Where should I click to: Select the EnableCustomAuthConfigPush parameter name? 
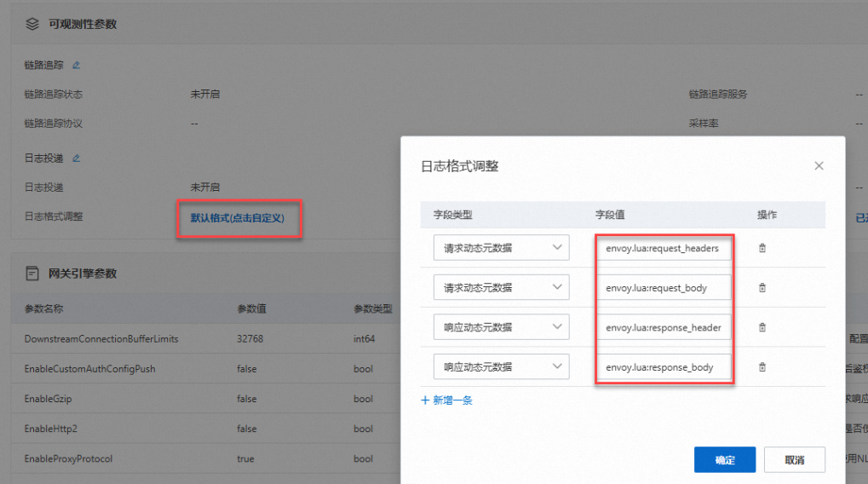pyautogui.click(x=89, y=369)
